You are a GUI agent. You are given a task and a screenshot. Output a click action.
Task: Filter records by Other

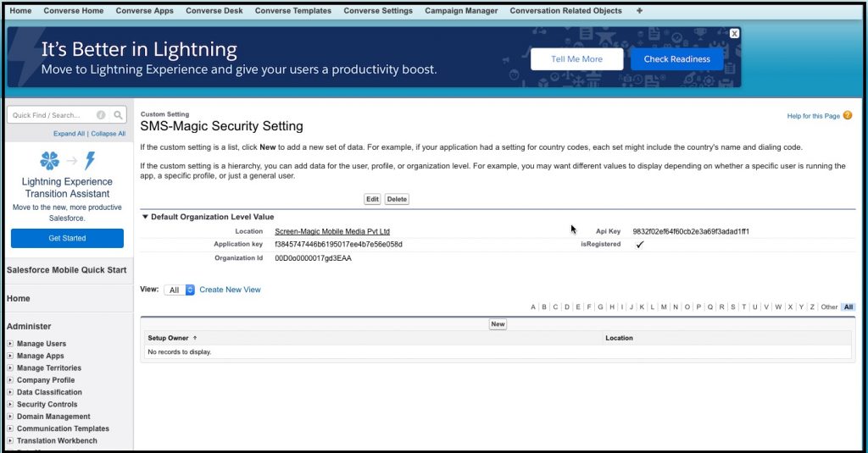829,307
